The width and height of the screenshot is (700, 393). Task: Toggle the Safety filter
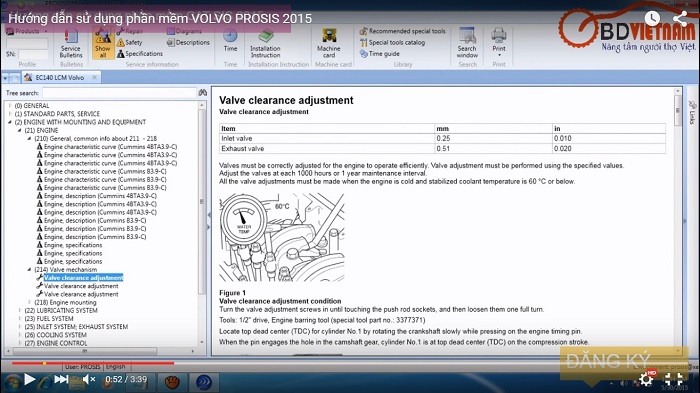pyautogui.click(x=129, y=42)
